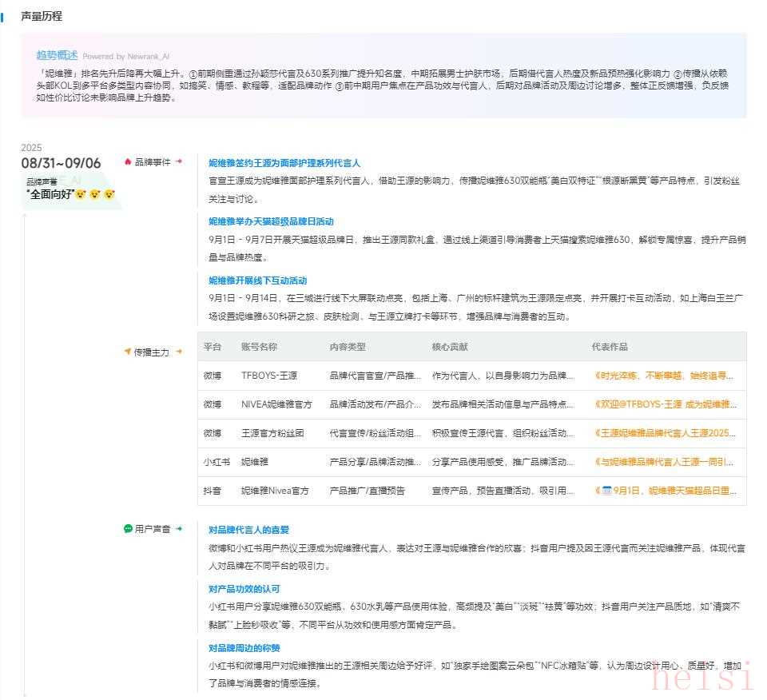Open the 对品牌代言人的喜爱 user voice topic
This screenshot has width=767, height=700.
[x=248, y=530]
